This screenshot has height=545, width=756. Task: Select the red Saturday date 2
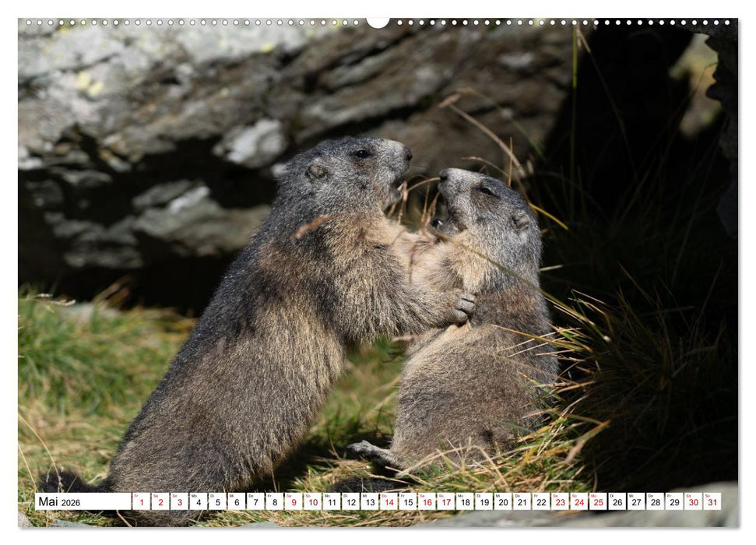click(160, 501)
